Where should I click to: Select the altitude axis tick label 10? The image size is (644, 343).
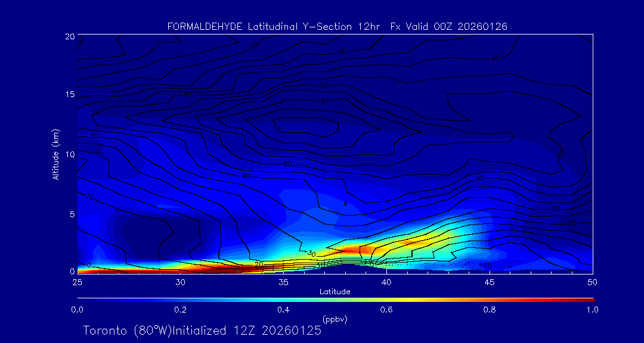[69, 154]
